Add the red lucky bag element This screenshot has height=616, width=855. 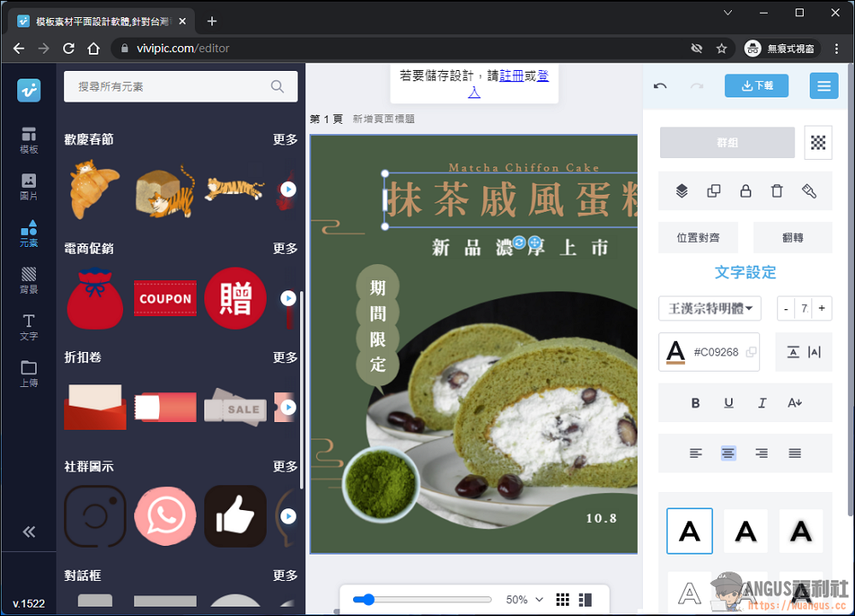coord(95,298)
